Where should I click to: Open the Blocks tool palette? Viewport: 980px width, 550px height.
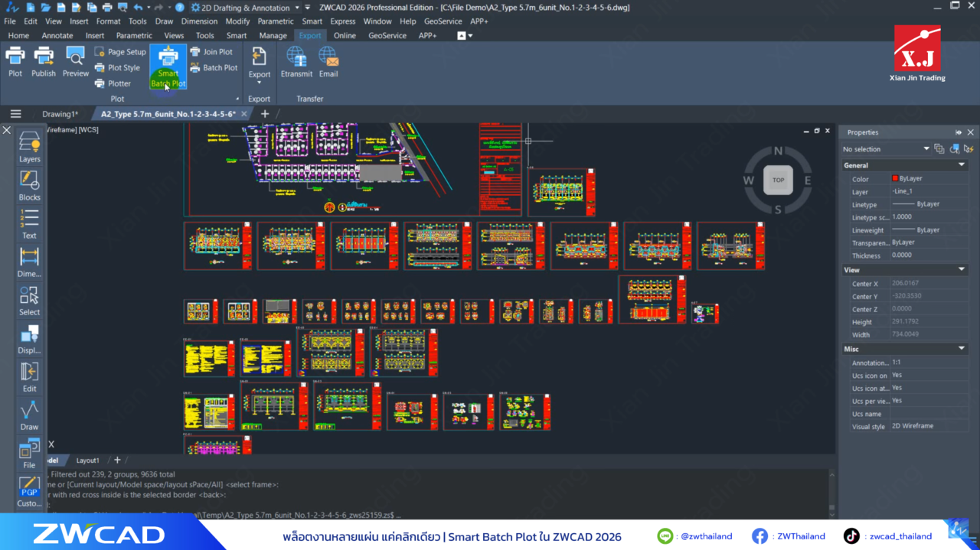(x=30, y=185)
